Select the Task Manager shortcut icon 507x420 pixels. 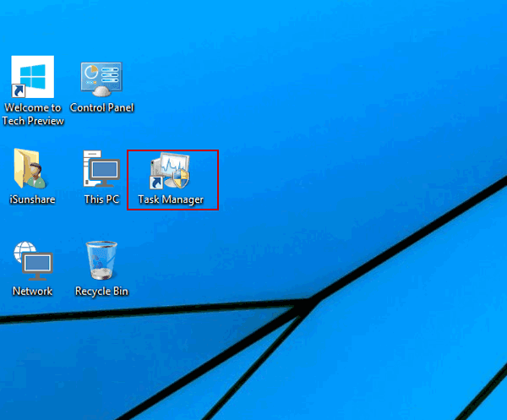[x=170, y=171]
